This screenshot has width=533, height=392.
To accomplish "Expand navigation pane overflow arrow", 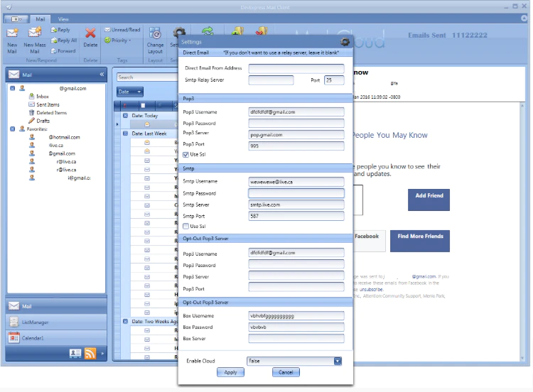I will [x=102, y=354].
